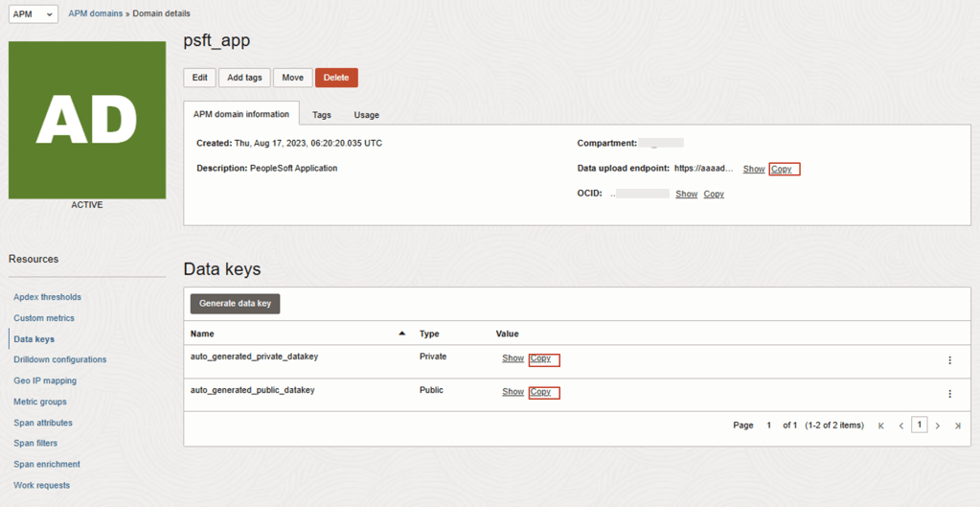Show the private data key value

tap(513, 358)
